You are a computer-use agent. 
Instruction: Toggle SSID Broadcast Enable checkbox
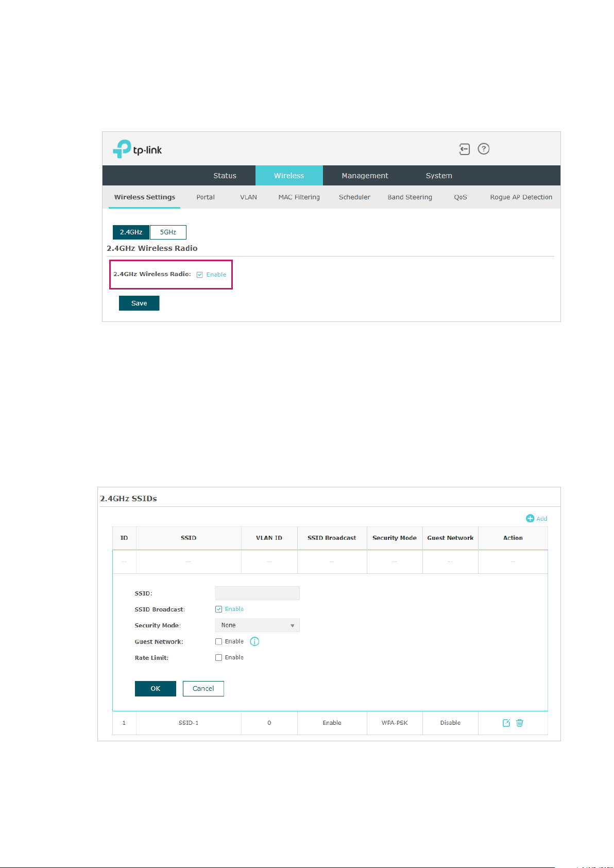coord(218,609)
